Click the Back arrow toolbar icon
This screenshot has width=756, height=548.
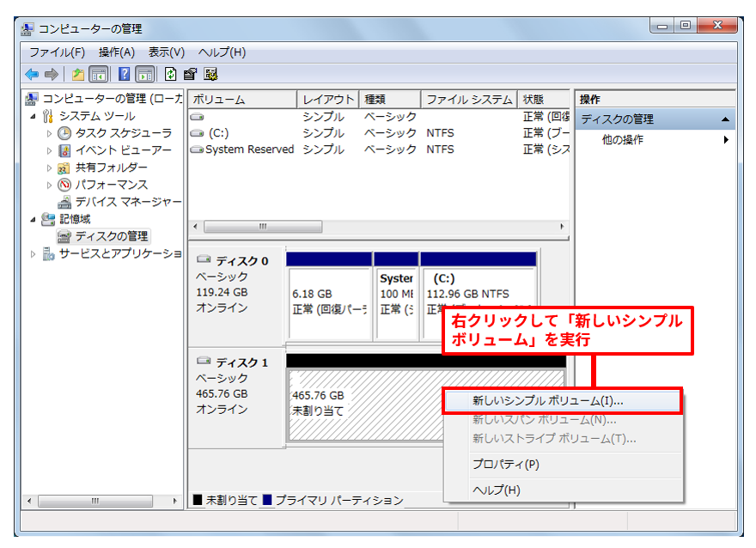[32, 74]
